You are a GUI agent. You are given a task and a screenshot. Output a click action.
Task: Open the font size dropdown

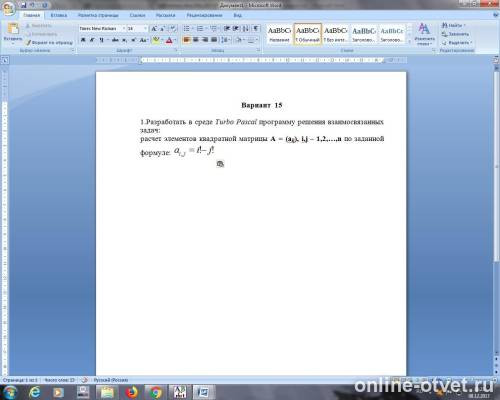click(x=137, y=29)
